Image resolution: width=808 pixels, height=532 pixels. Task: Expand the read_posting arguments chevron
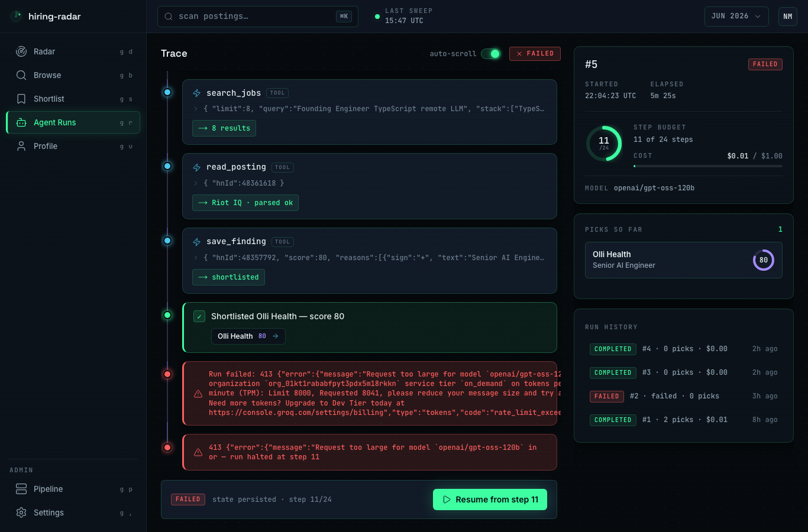196,183
